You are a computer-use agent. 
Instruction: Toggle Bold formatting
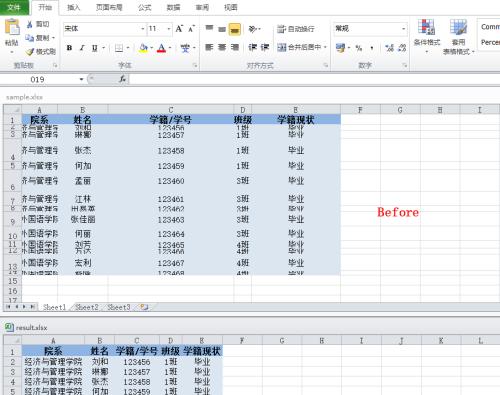point(69,48)
